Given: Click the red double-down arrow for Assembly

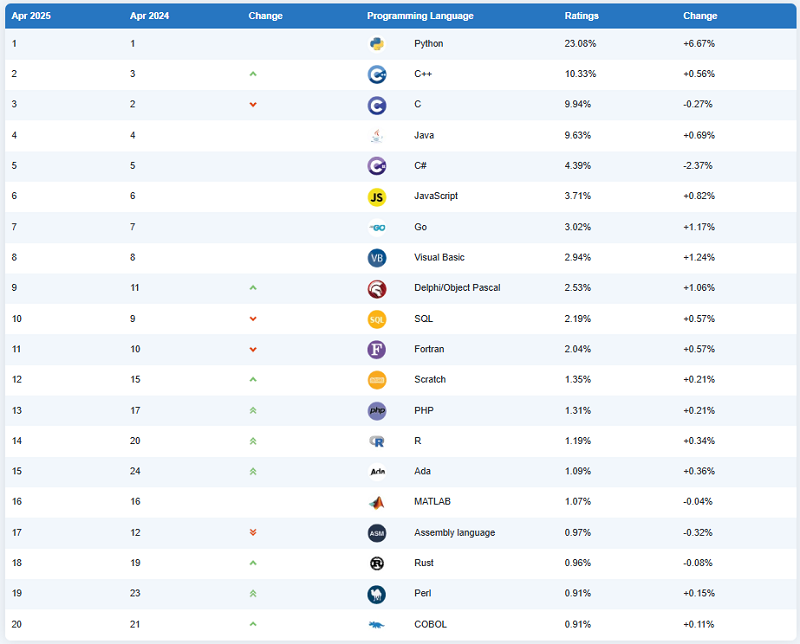Looking at the screenshot, I should (x=253, y=533).
